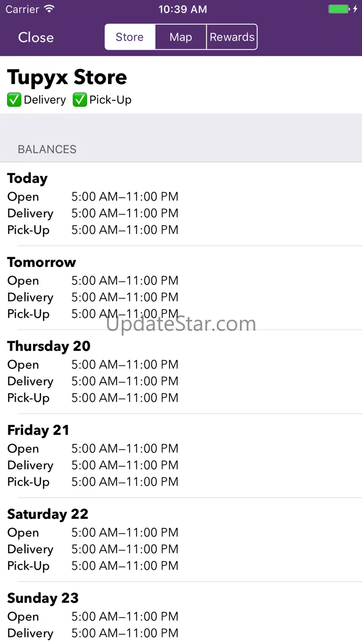The height and width of the screenshot is (644, 362).
Task: Tap the 10:39 AM status bar clock
Action: tap(182, 9)
